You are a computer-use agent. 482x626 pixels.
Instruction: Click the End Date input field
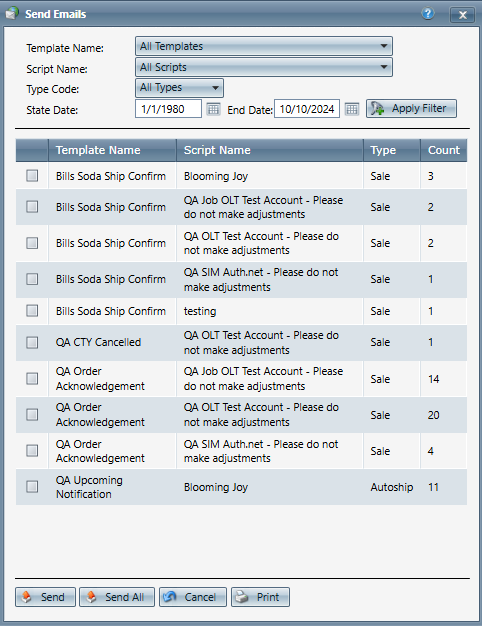point(307,109)
